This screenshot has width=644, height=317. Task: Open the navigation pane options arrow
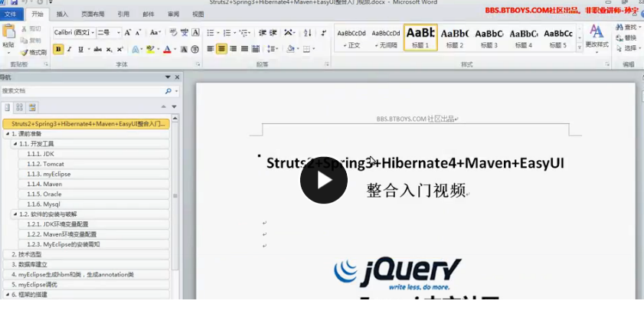click(168, 77)
